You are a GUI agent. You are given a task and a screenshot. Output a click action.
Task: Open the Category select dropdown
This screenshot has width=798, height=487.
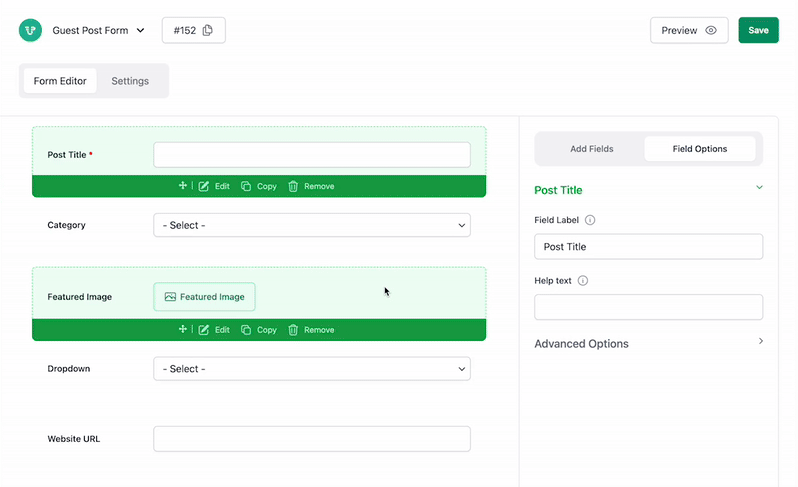tap(311, 225)
